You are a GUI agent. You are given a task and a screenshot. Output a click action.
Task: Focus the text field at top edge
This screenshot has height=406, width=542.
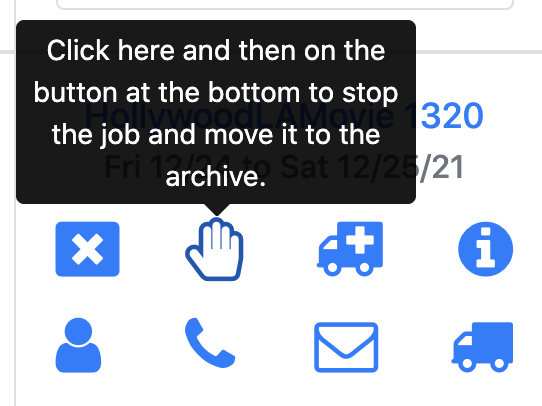click(x=284, y=4)
